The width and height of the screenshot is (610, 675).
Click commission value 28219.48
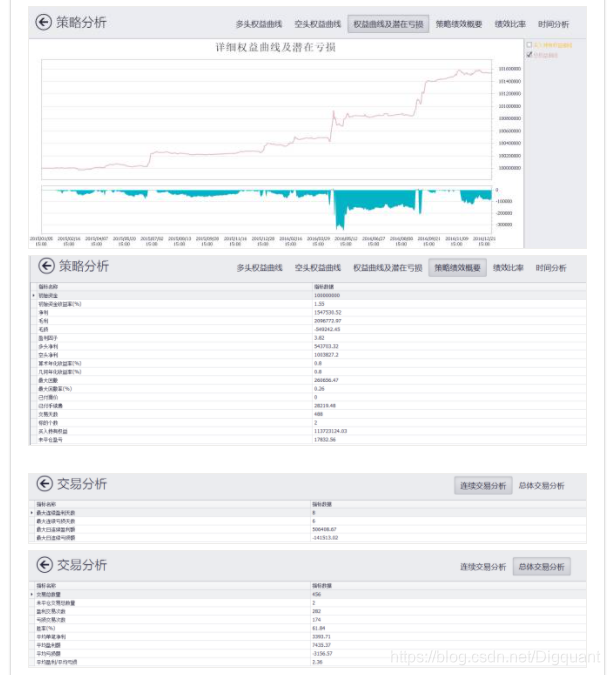click(325, 406)
